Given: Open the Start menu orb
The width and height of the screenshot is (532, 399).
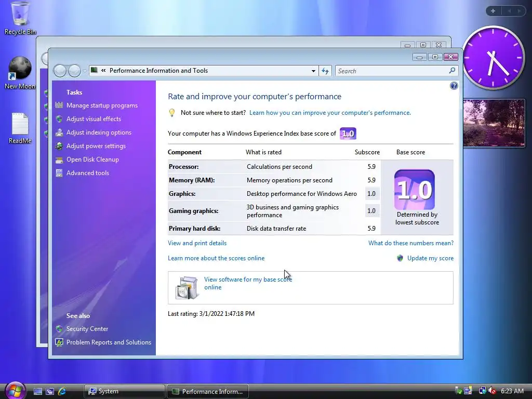Looking at the screenshot, I should [x=15, y=391].
